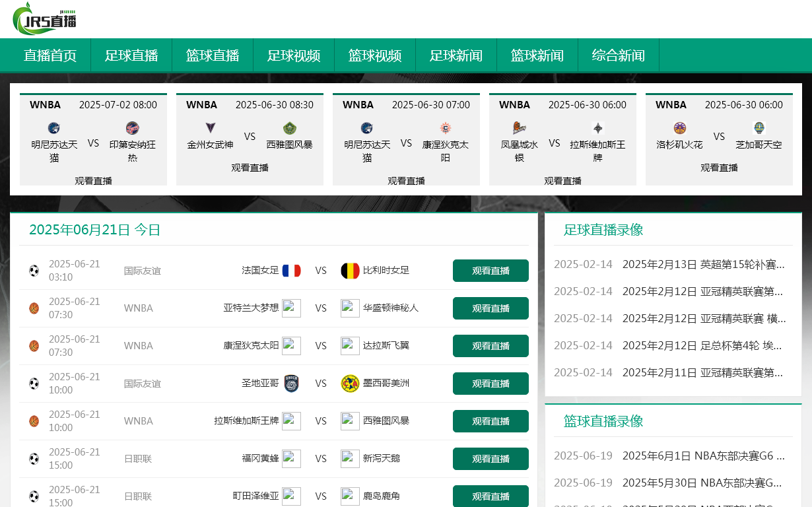Click the basketball icon in 亚特兰大梦想 row
This screenshot has height=507, width=812.
tap(34, 308)
